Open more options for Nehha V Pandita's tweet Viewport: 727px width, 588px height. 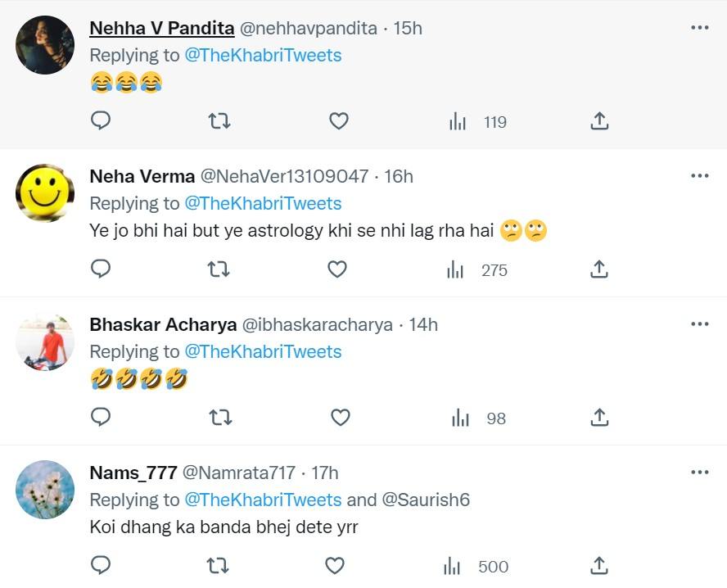699,28
